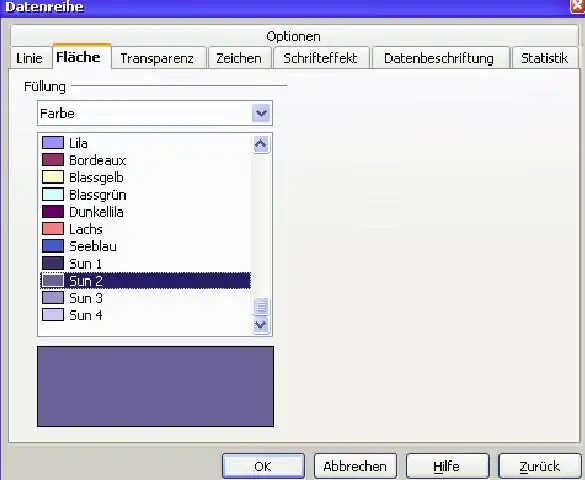
Task: Pick Seeblau from the list
Action: [x=146, y=246]
